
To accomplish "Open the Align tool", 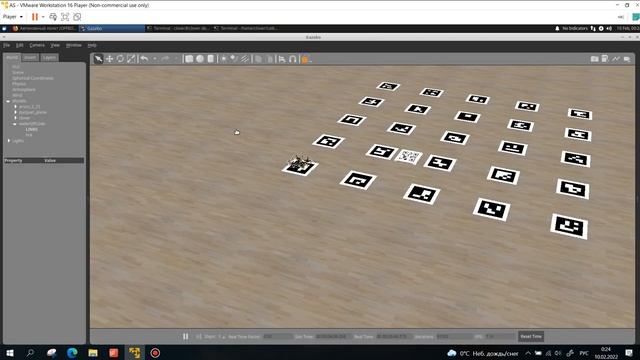I will pyautogui.click(x=282, y=59).
